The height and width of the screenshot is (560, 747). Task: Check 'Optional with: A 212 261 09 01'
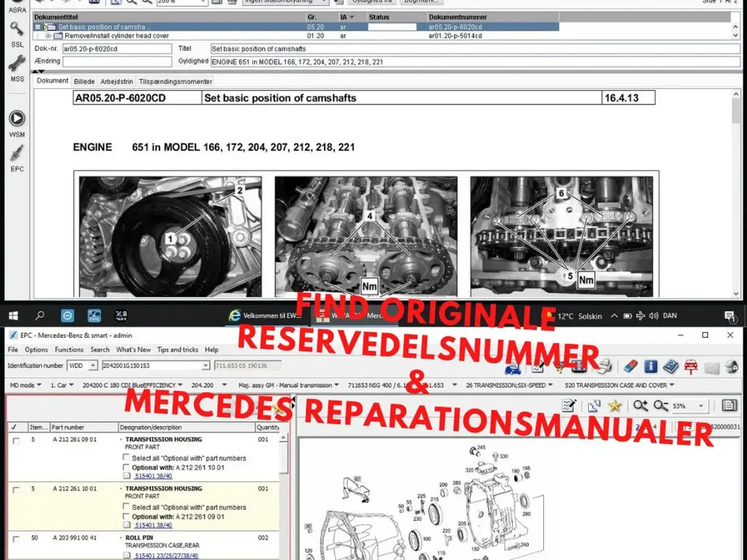(x=126, y=516)
